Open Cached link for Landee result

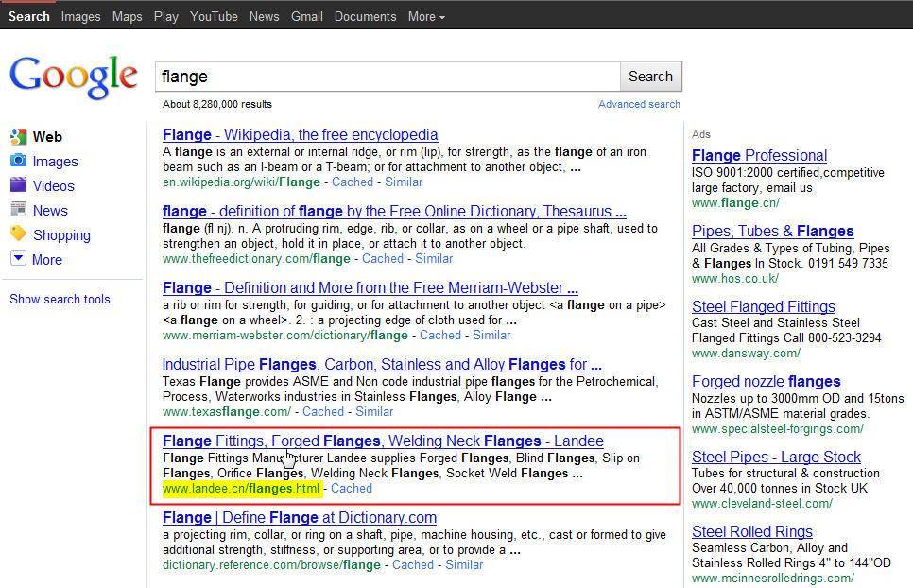352,489
